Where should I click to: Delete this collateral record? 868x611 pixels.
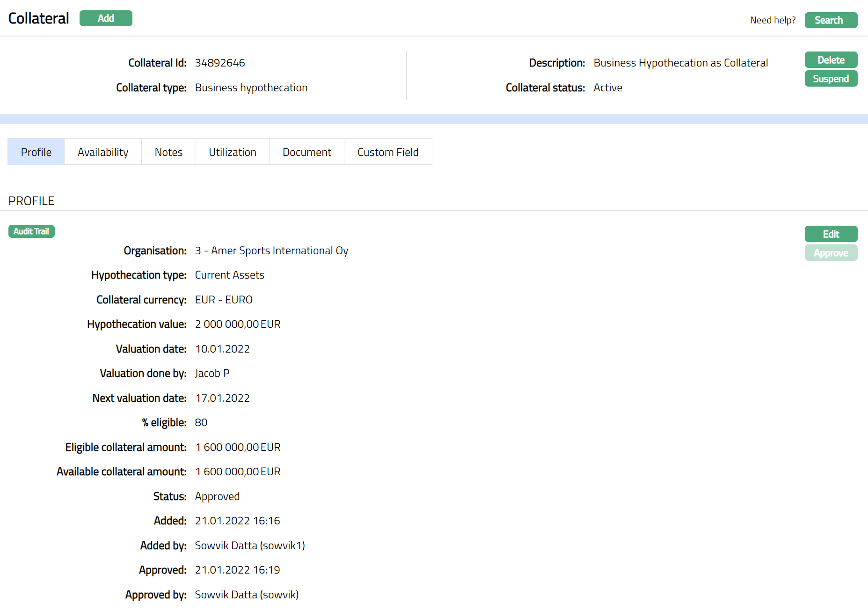point(831,60)
